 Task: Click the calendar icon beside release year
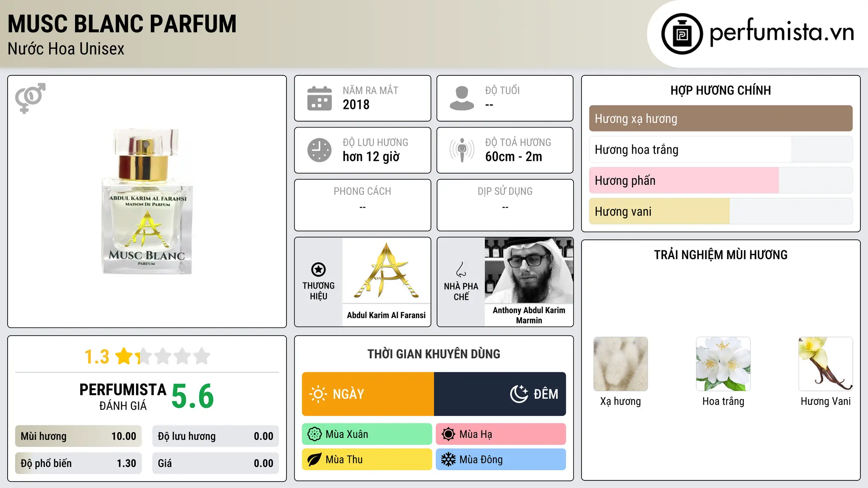[320, 98]
